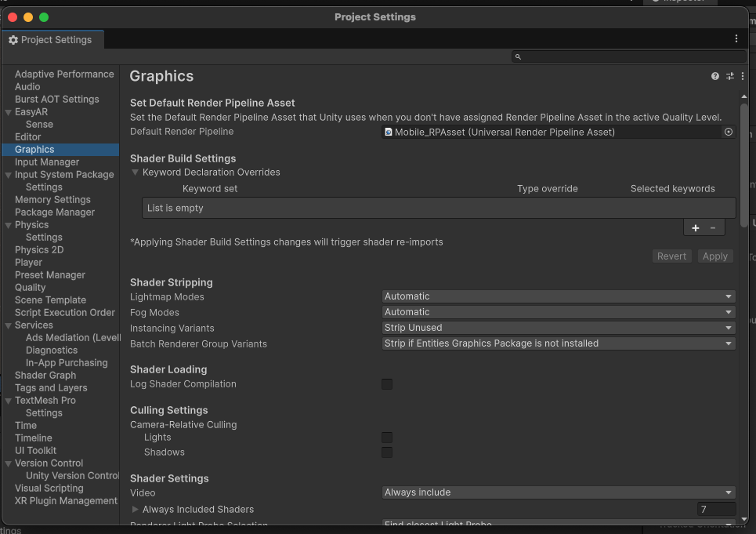Toggle Camera-Relative Culling Lights checkbox
Viewport: 756px width, 534px height.
coord(387,438)
